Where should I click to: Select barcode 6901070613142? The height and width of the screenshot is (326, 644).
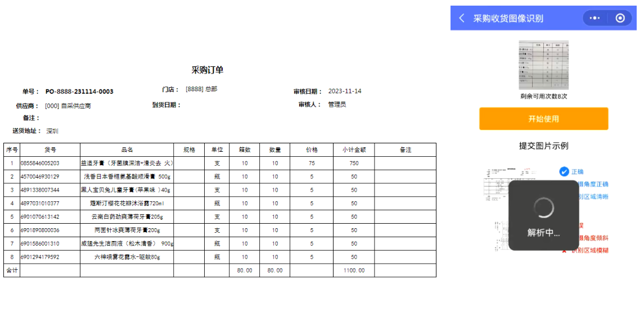tap(40, 217)
